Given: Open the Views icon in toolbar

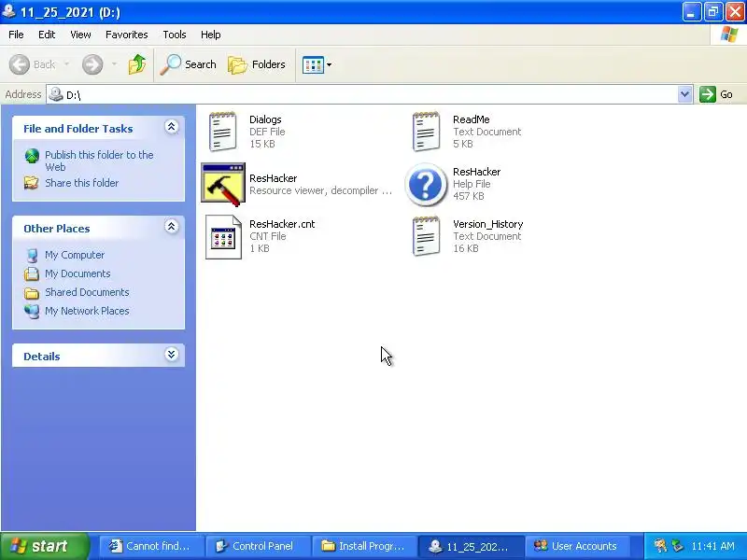Looking at the screenshot, I should [313, 64].
